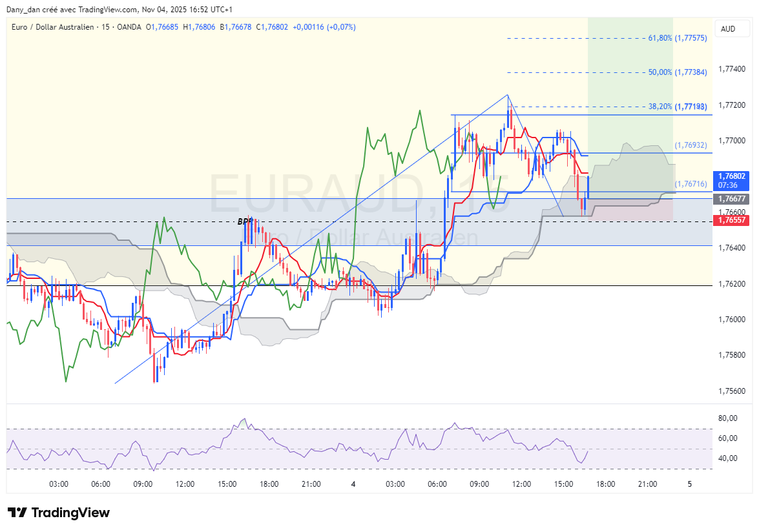
Task: Select the close value C1,76802
Action: (272, 27)
